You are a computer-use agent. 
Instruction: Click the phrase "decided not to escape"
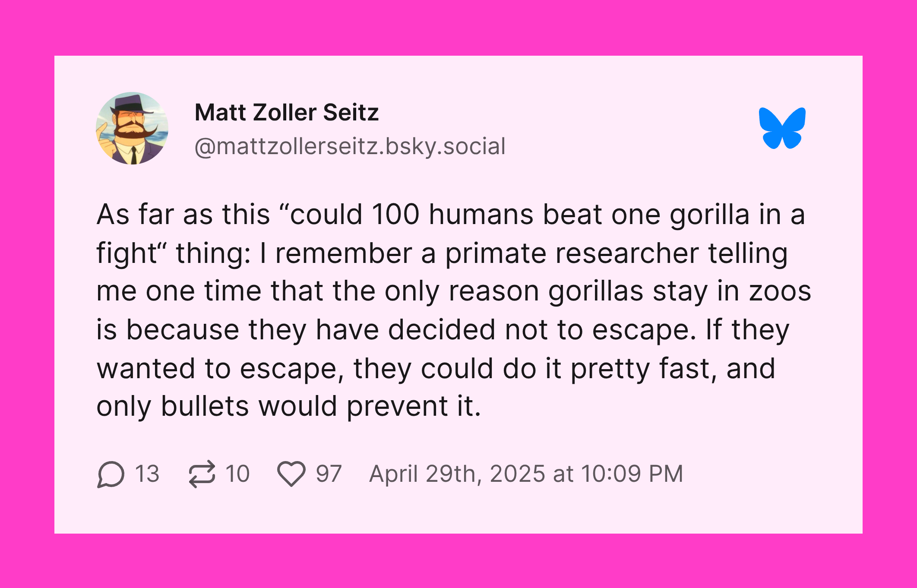click(542, 330)
